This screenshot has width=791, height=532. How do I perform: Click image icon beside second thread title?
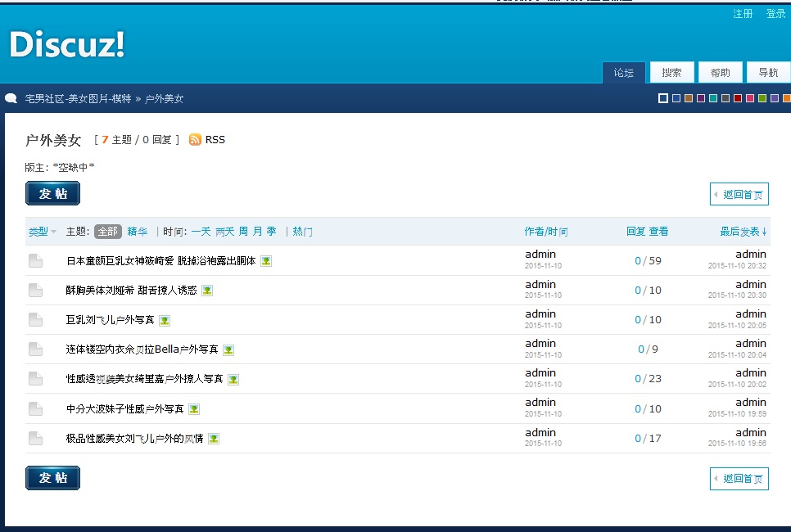[x=207, y=291]
